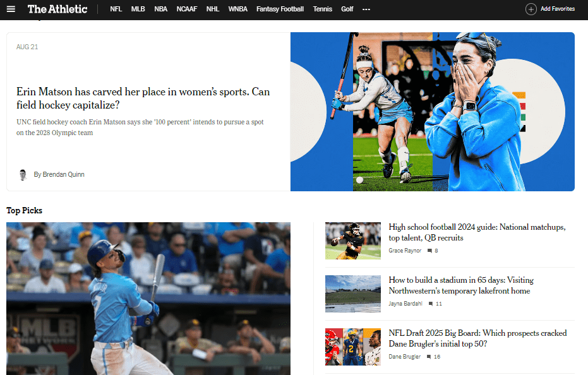Open the NBA section
Image resolution: width=588 pixels, height=375 pixels.
(x=160, y=9)
